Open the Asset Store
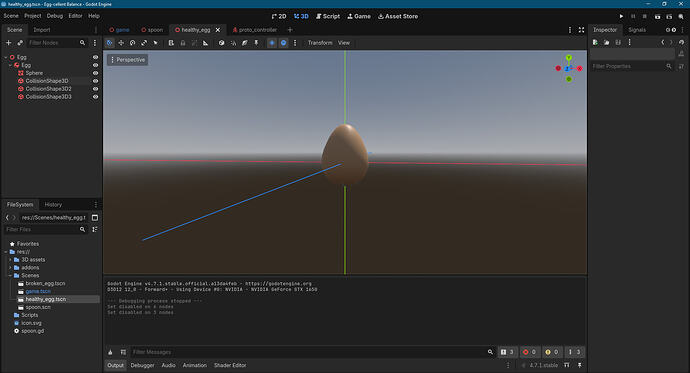The width and height of the screenshot is (690, 373). click(398, 16)
